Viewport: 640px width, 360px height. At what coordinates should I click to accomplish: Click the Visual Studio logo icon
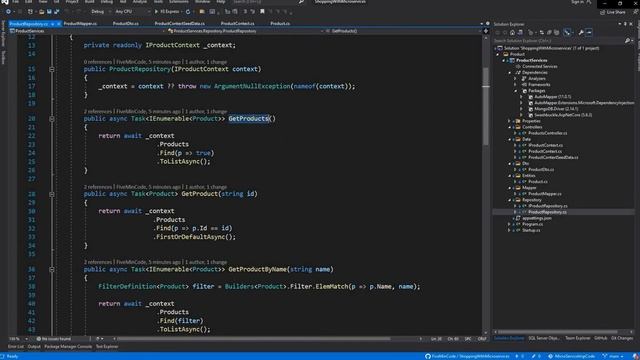pyautogui.click(x=4, y=2)
